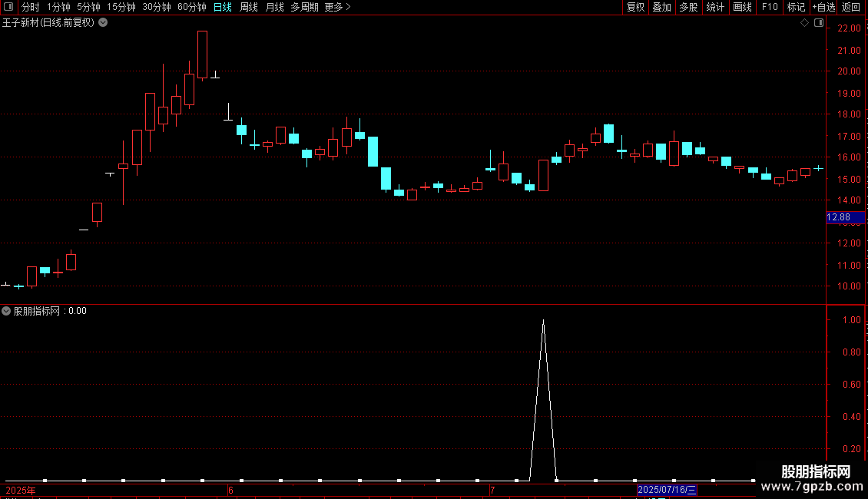The width and height of the screenshot is (868, 499).
Task: Click the 标记 mark button
Action: 796,7
